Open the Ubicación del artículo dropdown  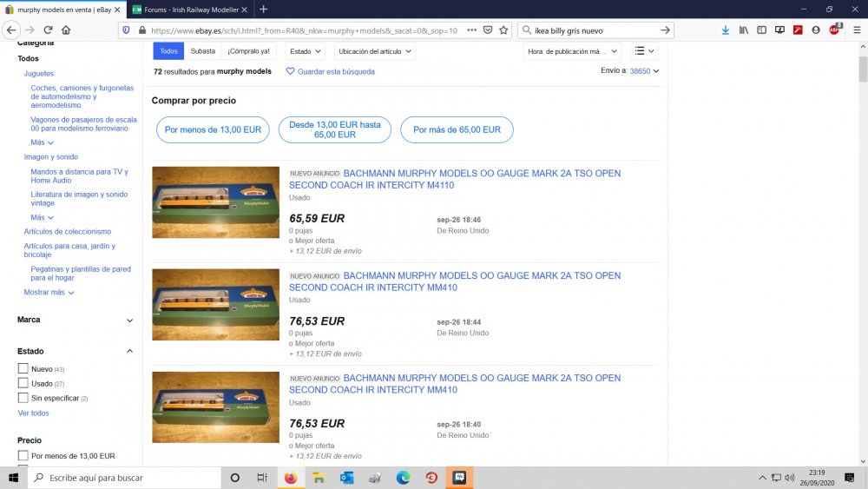tap(376, 51)
